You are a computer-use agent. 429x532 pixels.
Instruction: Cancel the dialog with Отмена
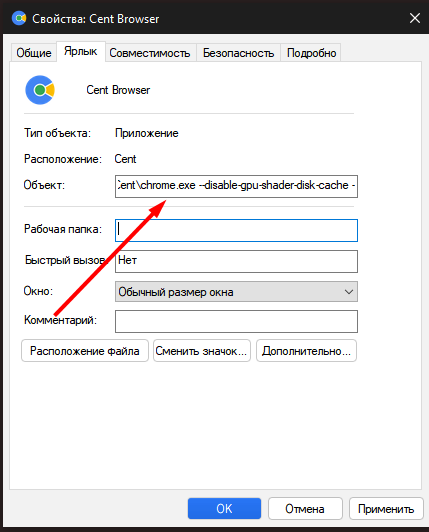coord(305,509)
